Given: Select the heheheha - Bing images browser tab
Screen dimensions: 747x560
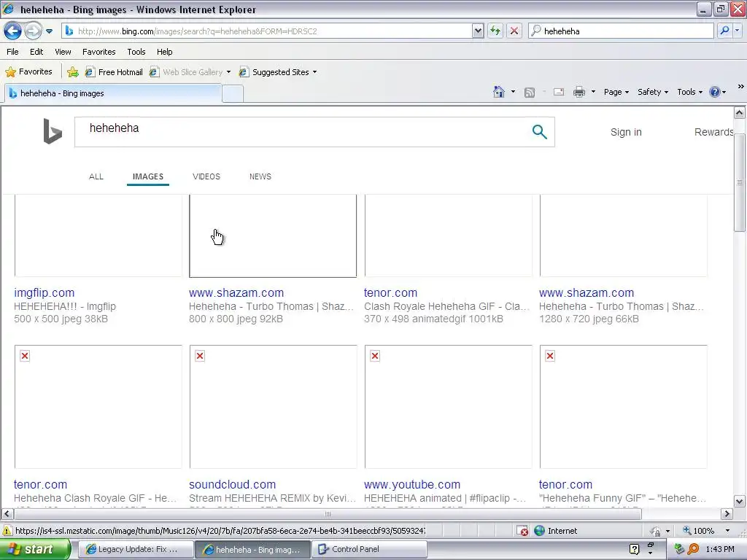Looking at the screenshot, I should pos(113,93).
